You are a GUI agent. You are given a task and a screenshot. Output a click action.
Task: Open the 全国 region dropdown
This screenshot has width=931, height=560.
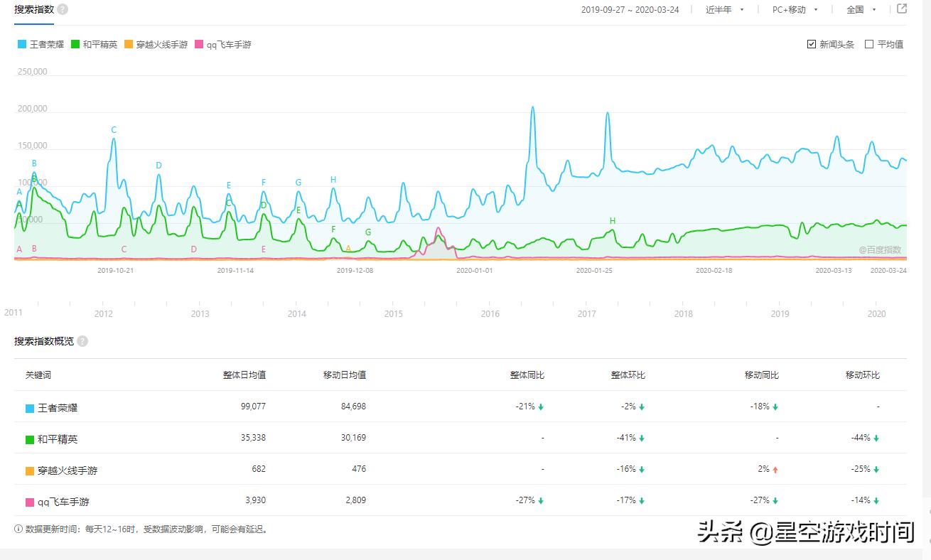pos(861,10)
